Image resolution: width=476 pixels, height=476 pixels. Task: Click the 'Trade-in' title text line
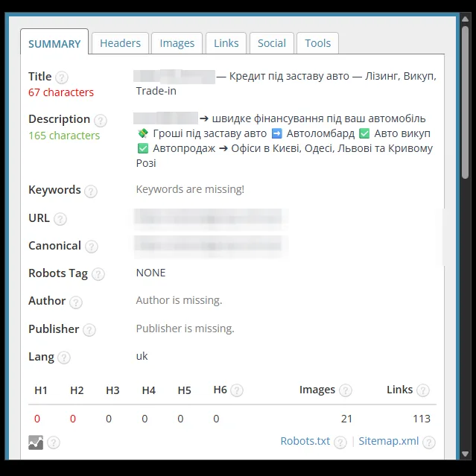point(156,91)
